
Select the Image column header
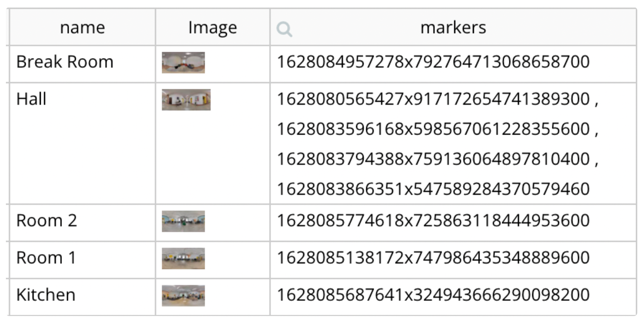pyautogui.click(x=213, y=27)
